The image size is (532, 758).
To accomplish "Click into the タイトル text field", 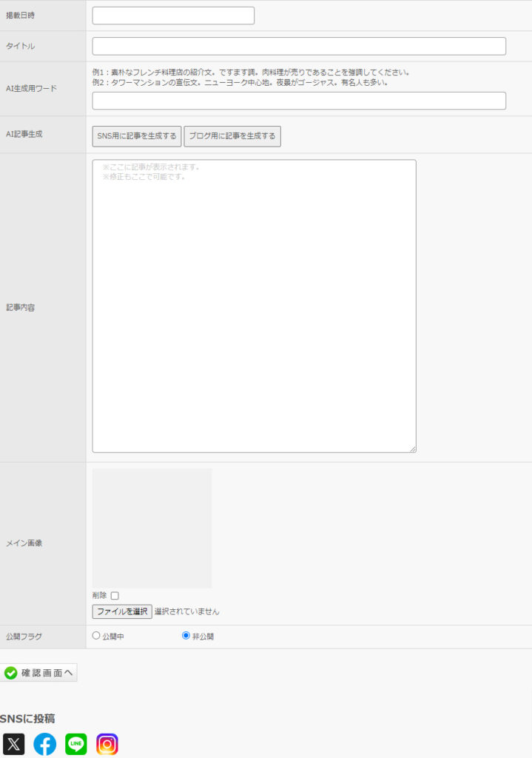I will pos(299,46).
